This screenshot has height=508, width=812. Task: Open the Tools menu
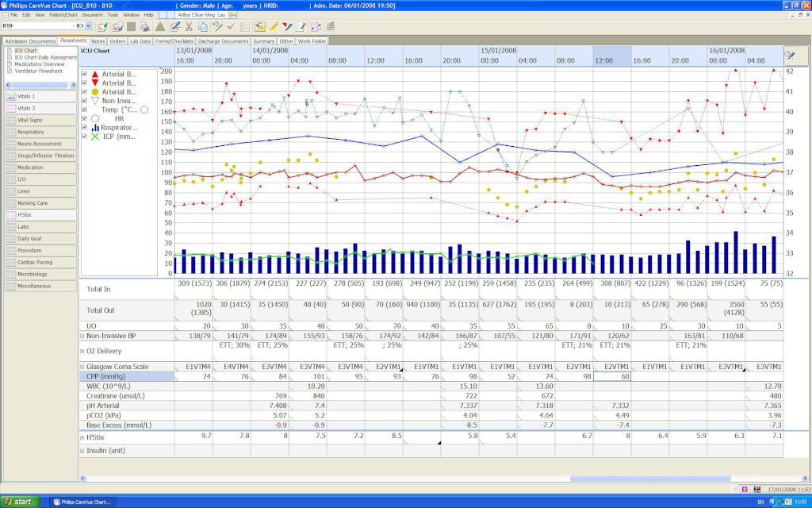(113, 15)
